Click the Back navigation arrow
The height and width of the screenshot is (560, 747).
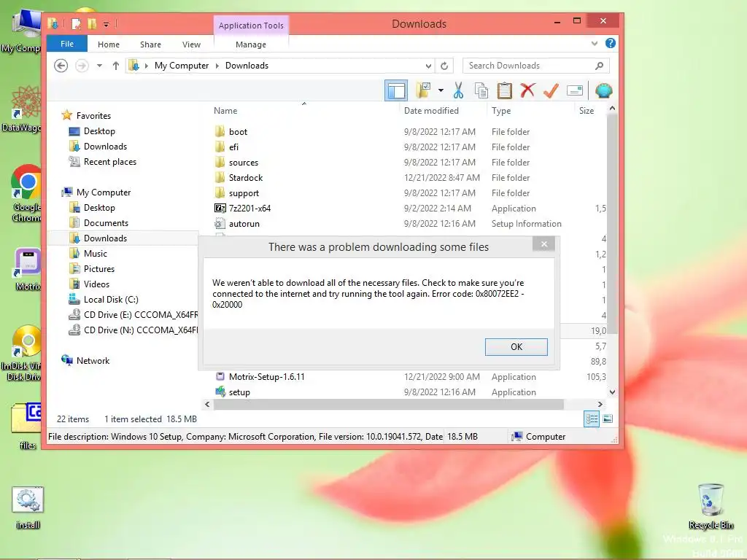click(x=61, y=66)
